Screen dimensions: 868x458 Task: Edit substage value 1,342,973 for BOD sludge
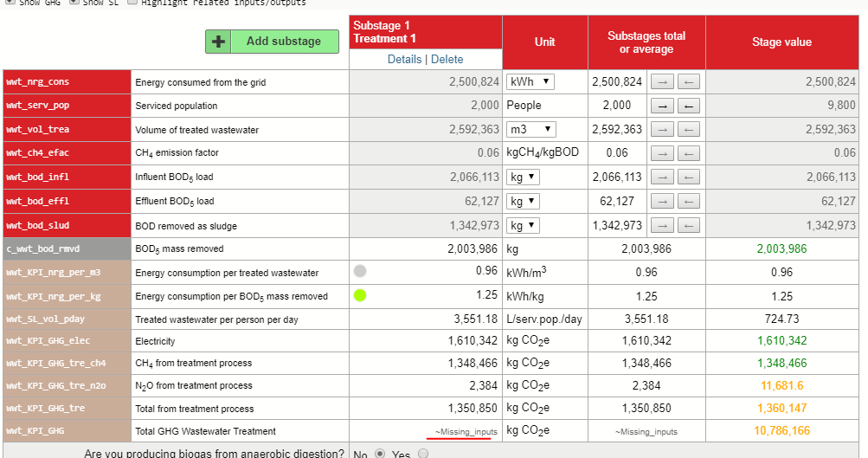425,225
